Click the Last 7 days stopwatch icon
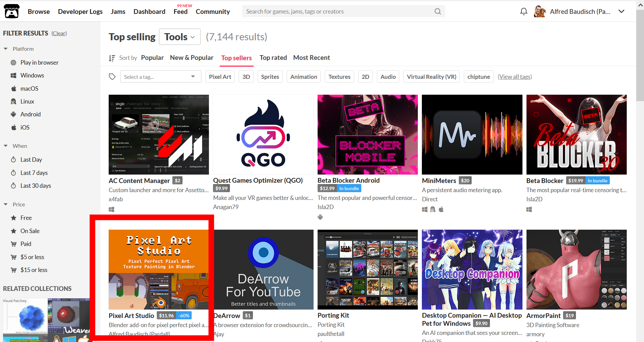644x342 pixels. (14, 173)
